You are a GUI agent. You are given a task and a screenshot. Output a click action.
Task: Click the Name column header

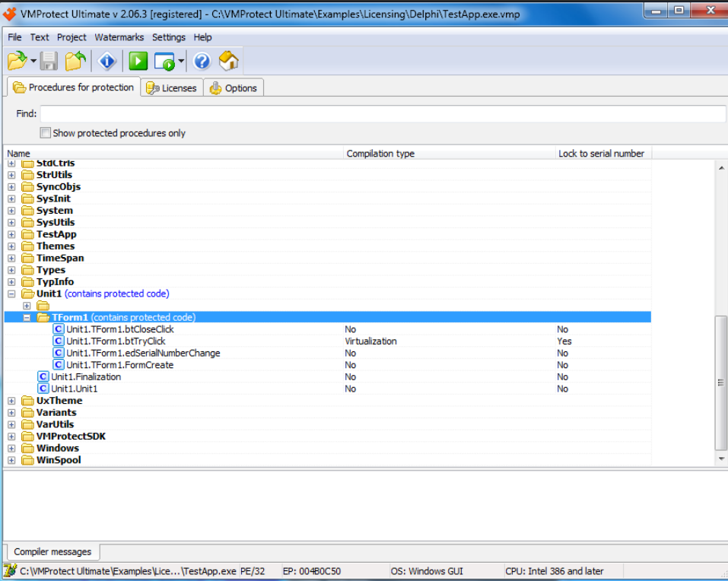pyautogui.click(x=173, y=153)
